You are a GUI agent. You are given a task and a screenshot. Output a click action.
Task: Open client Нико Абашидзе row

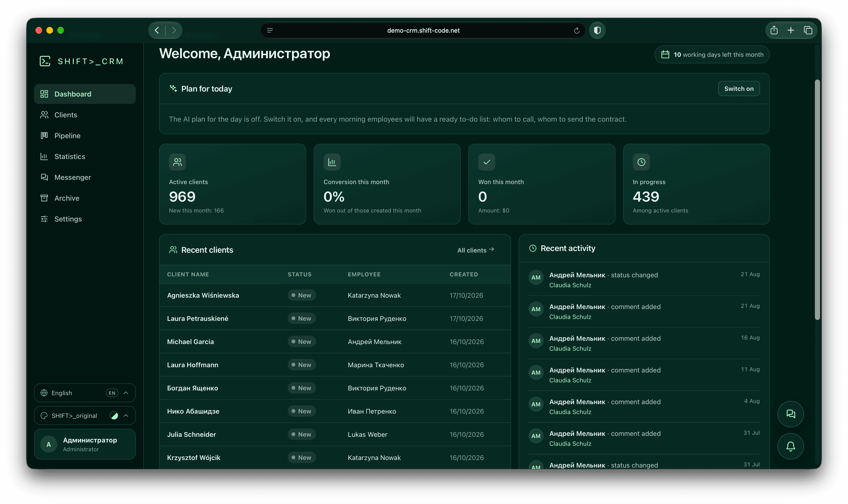335,411
